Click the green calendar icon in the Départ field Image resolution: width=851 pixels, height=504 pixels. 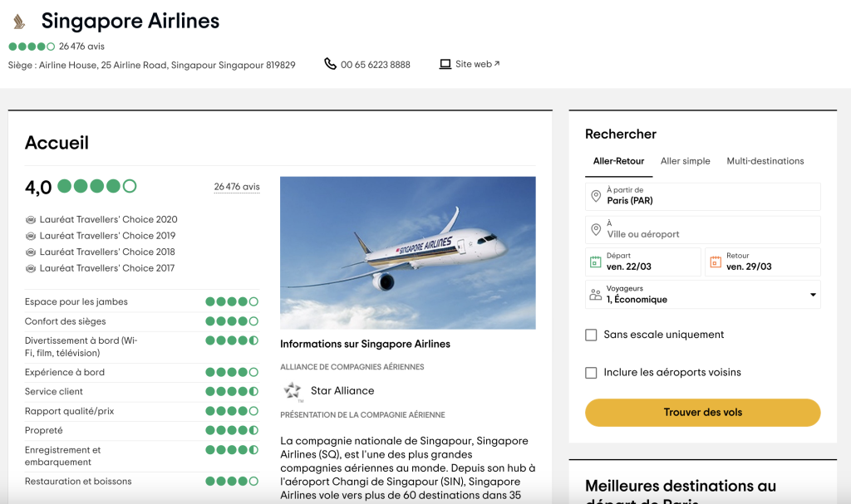[x=595, y=262]
